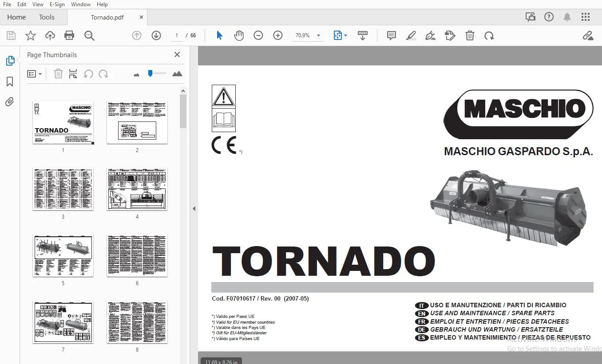602x364 pixels.
Task: Click the 'Cod. F07010617 / Rev. 00' text
Action: (x=246, y=299)
